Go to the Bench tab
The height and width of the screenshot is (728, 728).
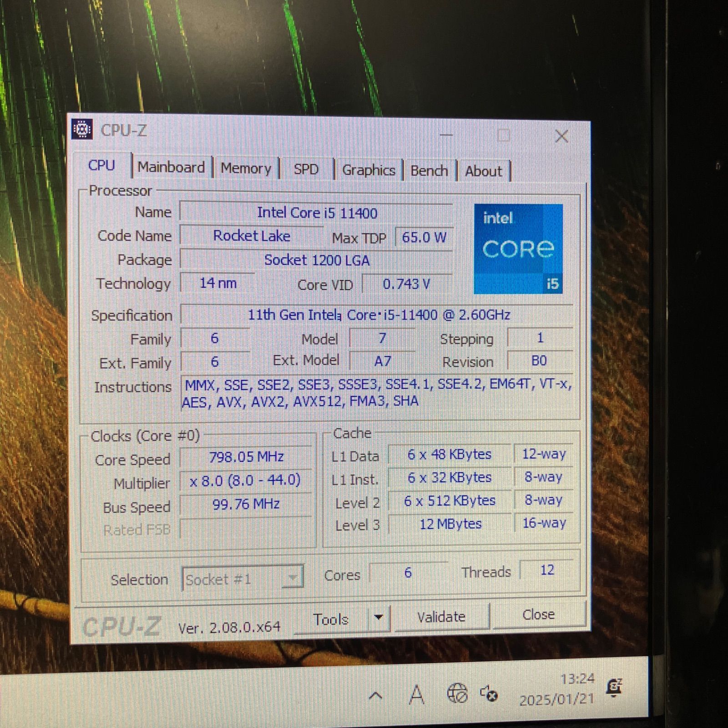(429, 171)
